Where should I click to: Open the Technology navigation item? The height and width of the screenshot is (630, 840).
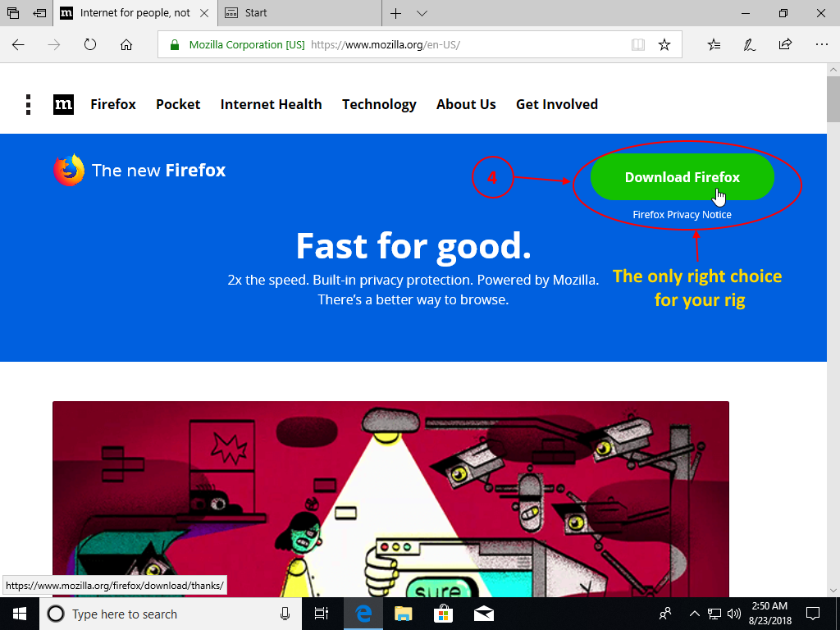point(379,105)
